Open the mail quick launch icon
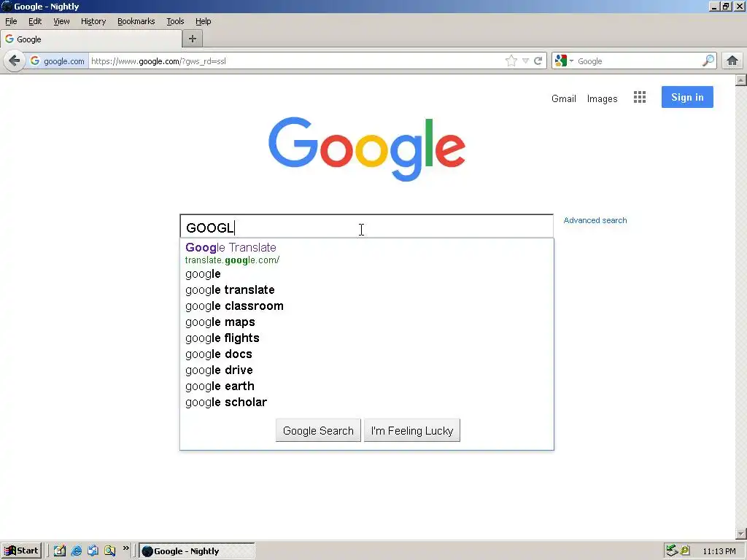 pos(93,551)
